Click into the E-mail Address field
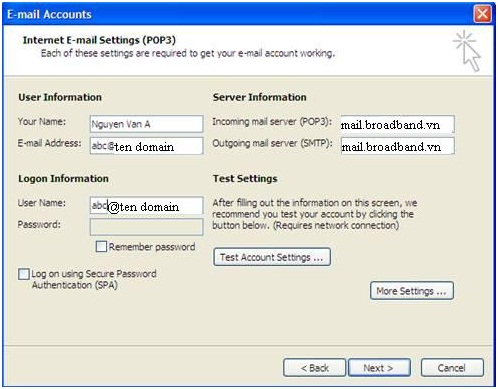This screenshot has width=498, height=389. pos(146,146)
